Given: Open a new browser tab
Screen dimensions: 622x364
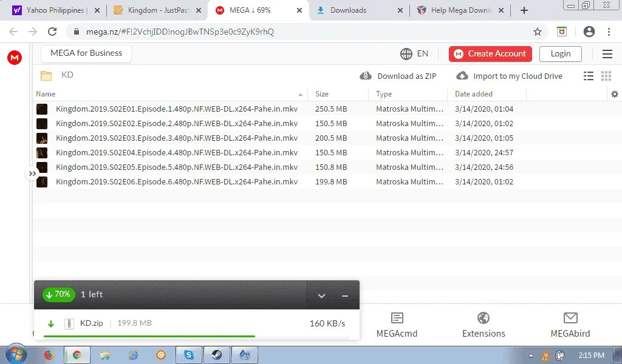Looking at the screenshot, I should 524,10.
